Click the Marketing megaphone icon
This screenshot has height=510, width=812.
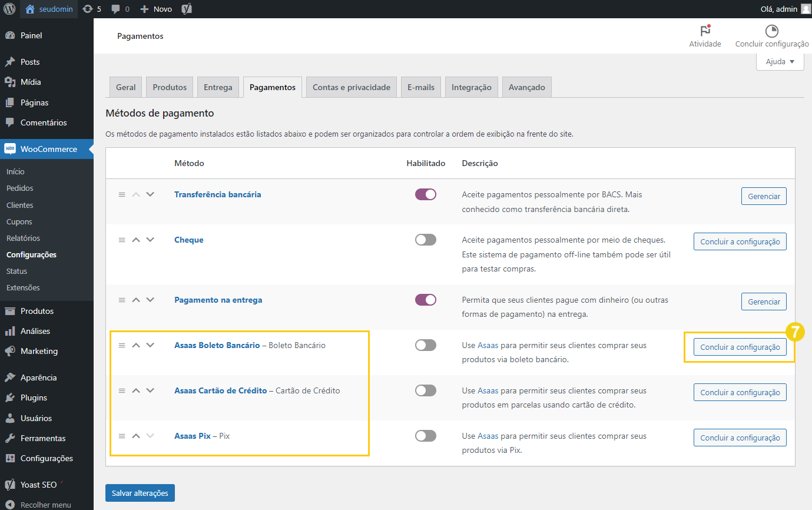[x=10, y=351]
